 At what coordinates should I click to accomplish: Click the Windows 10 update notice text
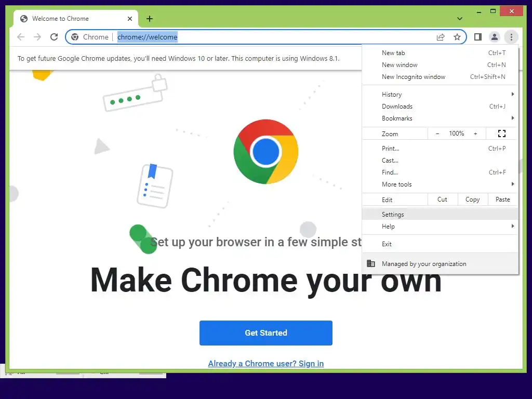179,58
